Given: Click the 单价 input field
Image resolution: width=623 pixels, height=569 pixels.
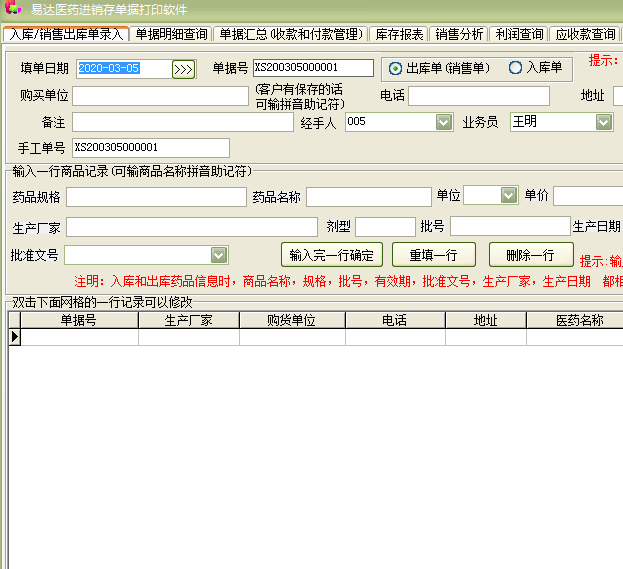Looking at the screenshot, I should tap(588, 196).
